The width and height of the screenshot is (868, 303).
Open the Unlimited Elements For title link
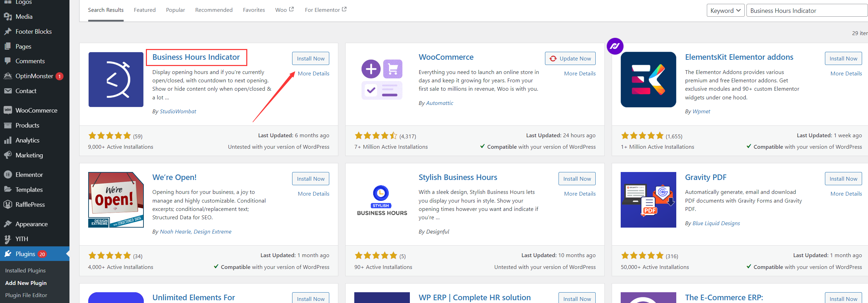coord(193,298)
